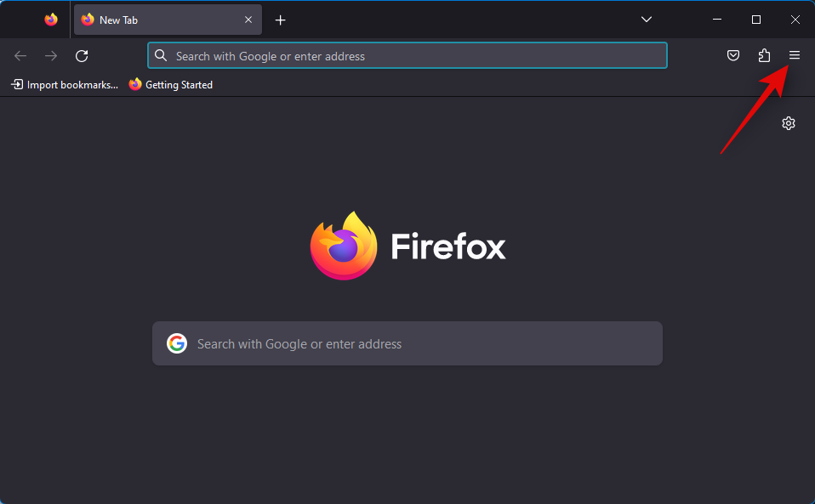Screen dimensions: 815x504
Task: Click the Google logo in search box
Action: pyautogui.click(x=177, y=343)
